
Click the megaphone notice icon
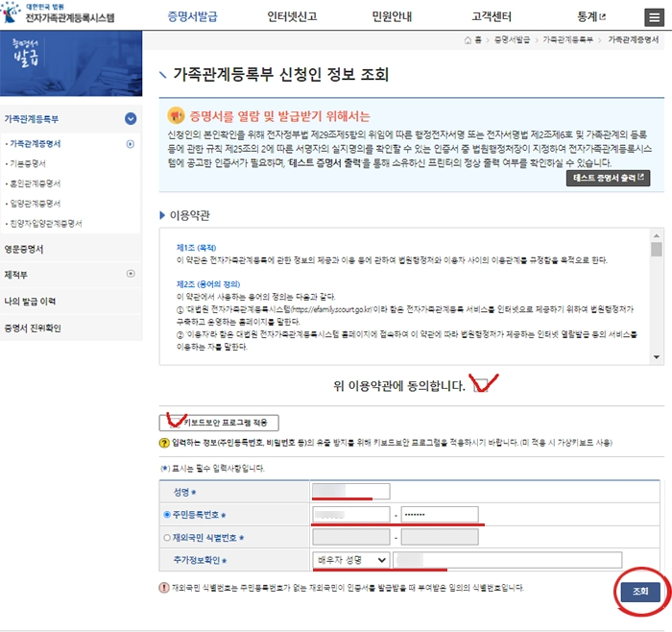pos(176,115)
